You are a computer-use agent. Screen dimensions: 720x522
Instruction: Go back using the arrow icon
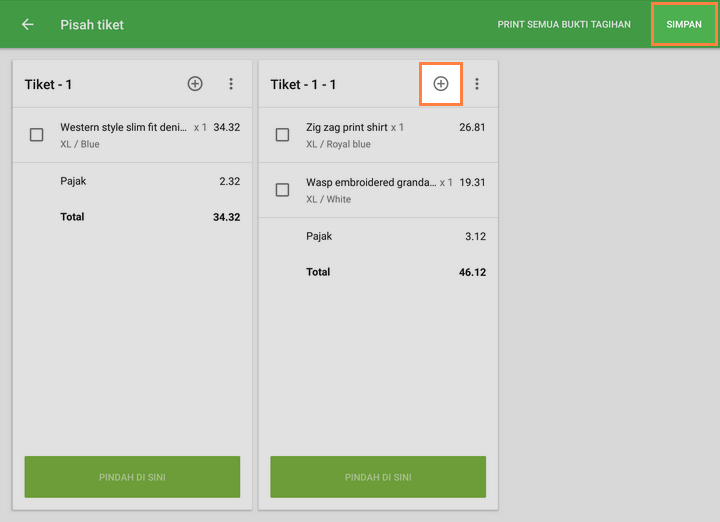click(27, 24)
